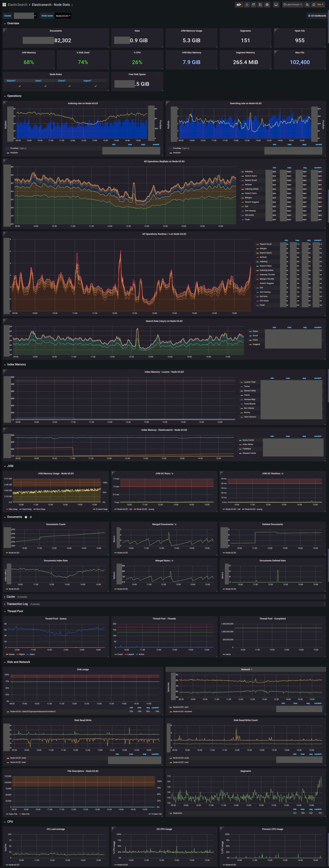Open the ES Dashboards links menu
The width and height of the screenshot is (329, 868).
tap(317, 16)
